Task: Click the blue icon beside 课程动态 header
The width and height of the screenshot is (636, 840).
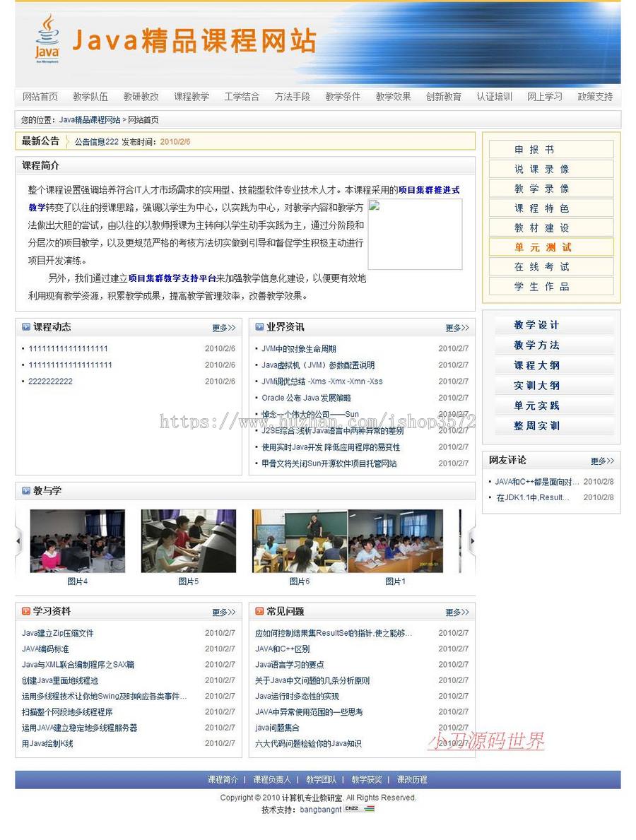Action: click(x=25, y=327)
